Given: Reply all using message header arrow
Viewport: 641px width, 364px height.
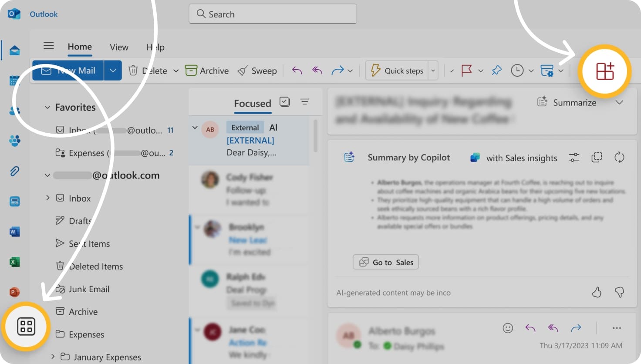Looking at the screenshot, I should (553, 328).
